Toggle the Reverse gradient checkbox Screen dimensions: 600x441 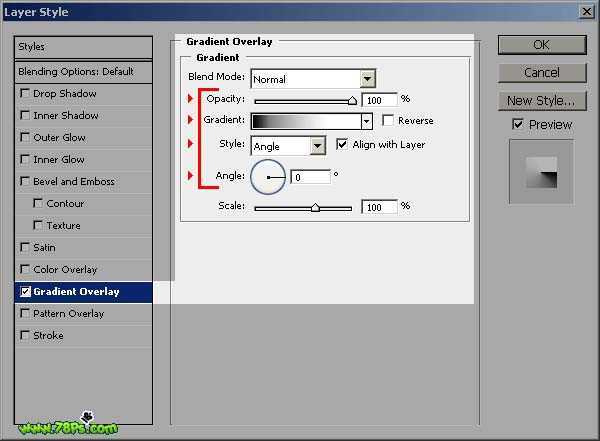[x=388, y=120]
